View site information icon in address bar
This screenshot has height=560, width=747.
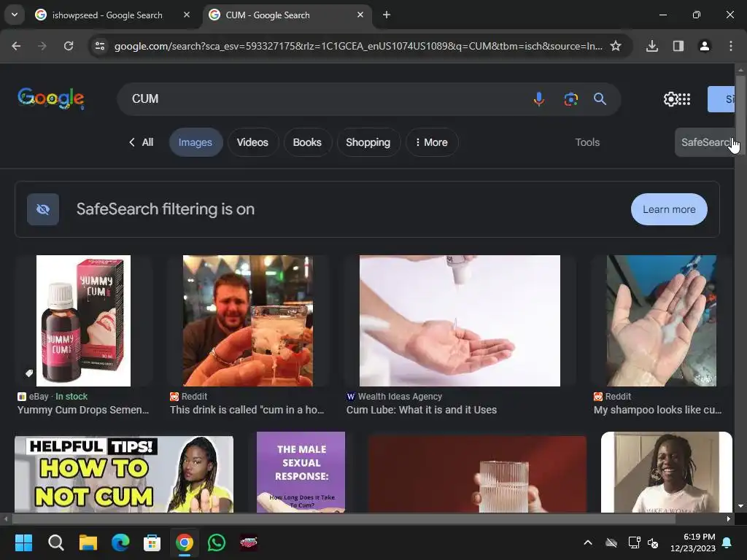click(100, 46)
